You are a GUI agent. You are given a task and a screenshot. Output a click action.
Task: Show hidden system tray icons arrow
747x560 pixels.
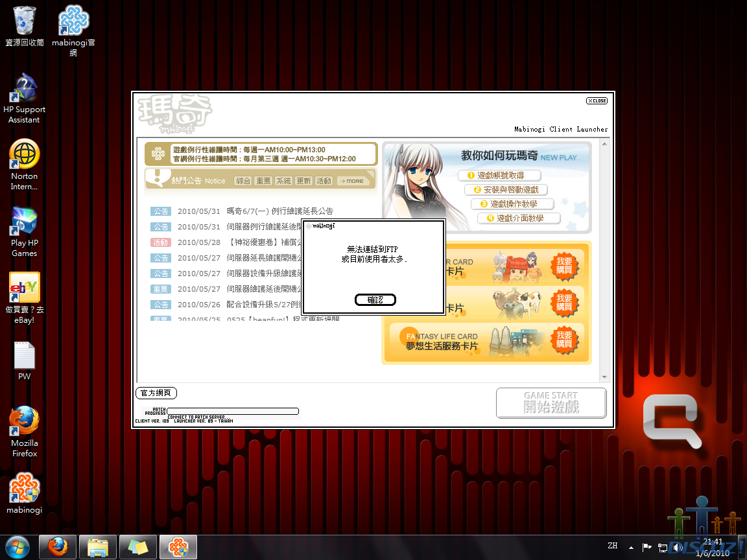tap(631, 548)
